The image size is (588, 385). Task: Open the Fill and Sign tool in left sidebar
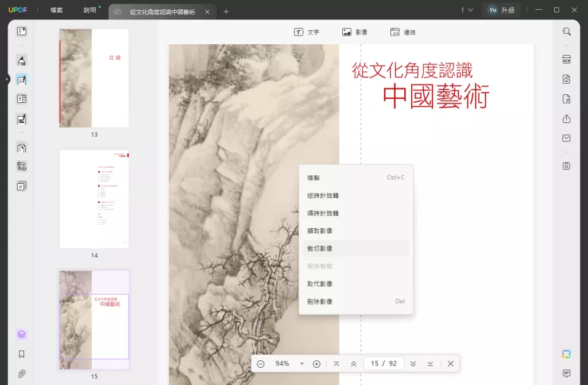click(x=22, y=120)
